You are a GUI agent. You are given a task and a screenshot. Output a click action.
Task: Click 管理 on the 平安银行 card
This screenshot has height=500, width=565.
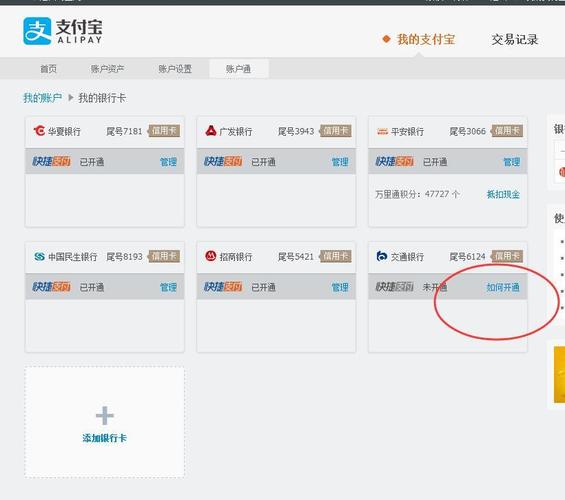(511, 162)
